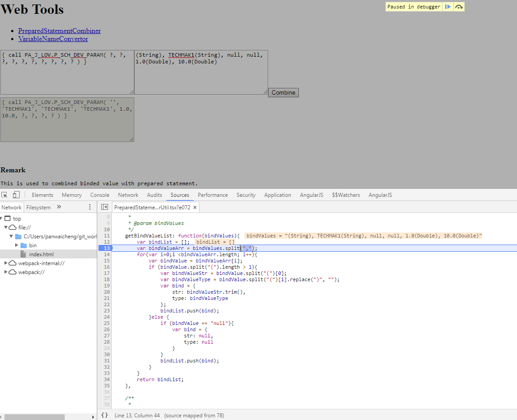Open the VariableNameConvertor link
Screen dimensions: 517x420
[x=53, y=39]
